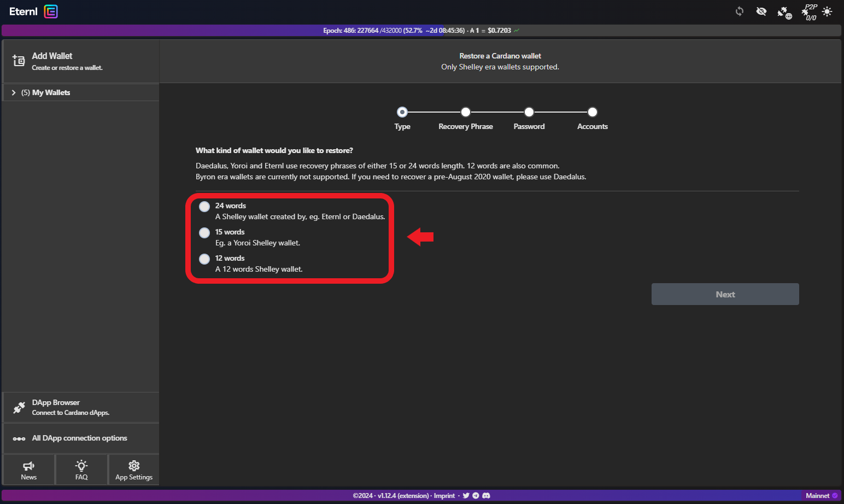The width and height of the screenshot is (844, 504).
Task: Click 'Only Shelley era wallets supported.' subtitle
Action: click(x=500, y=67)
